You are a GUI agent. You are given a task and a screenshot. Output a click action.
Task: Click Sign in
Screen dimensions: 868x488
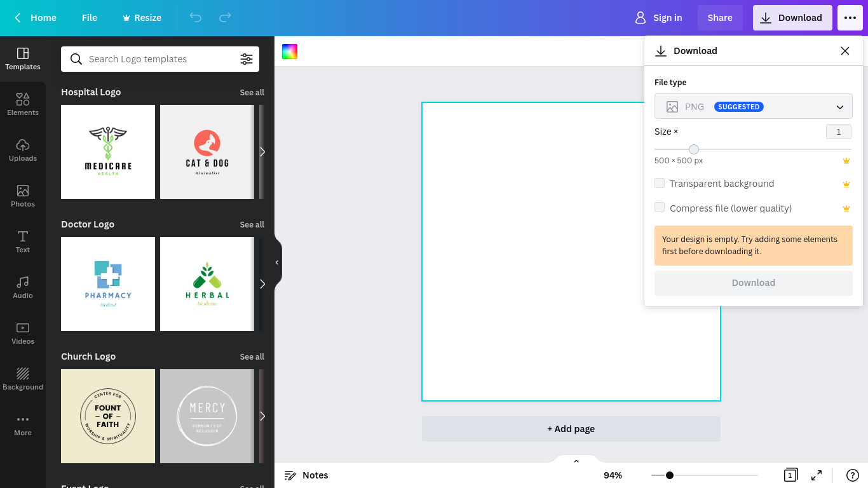[x=658, y=18]
